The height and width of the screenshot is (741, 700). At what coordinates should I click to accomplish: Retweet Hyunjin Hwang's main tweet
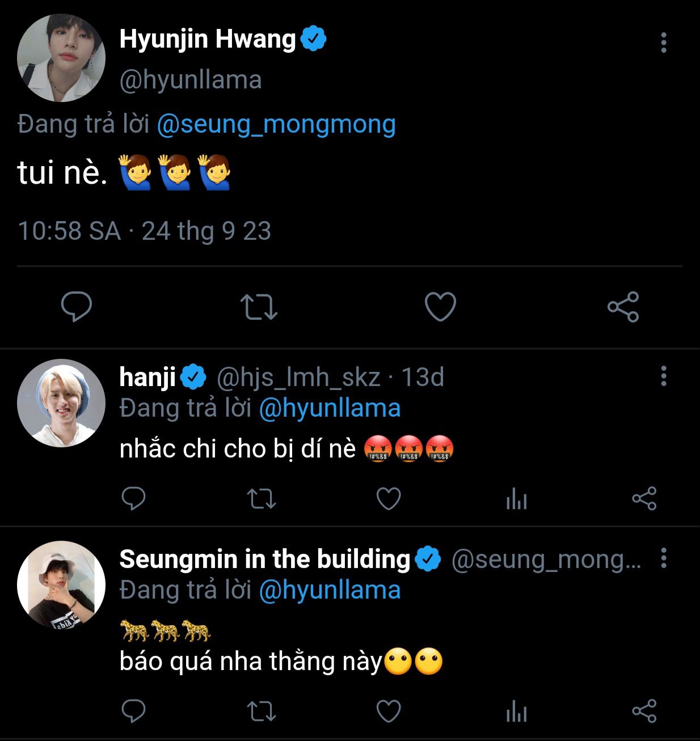tap(259, 307)
